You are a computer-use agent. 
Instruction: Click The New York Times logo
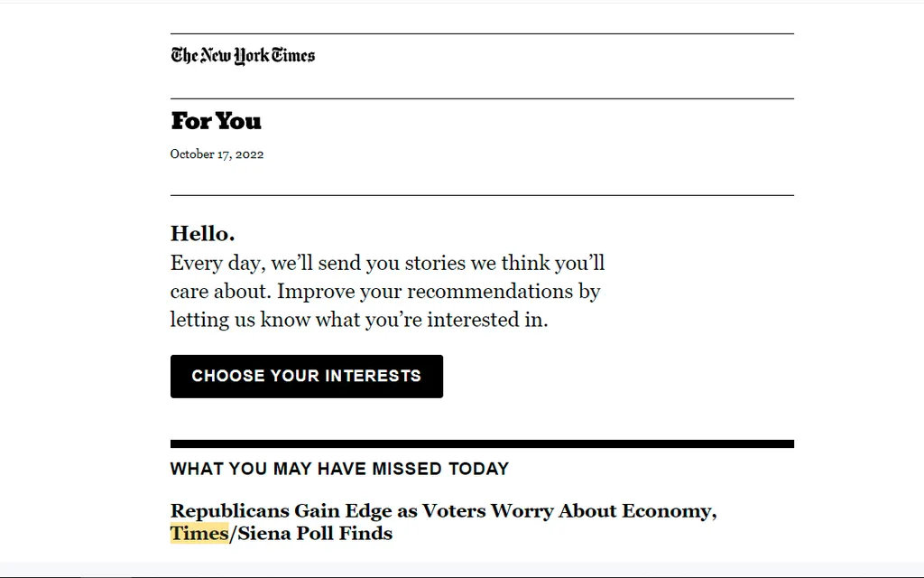243,56
